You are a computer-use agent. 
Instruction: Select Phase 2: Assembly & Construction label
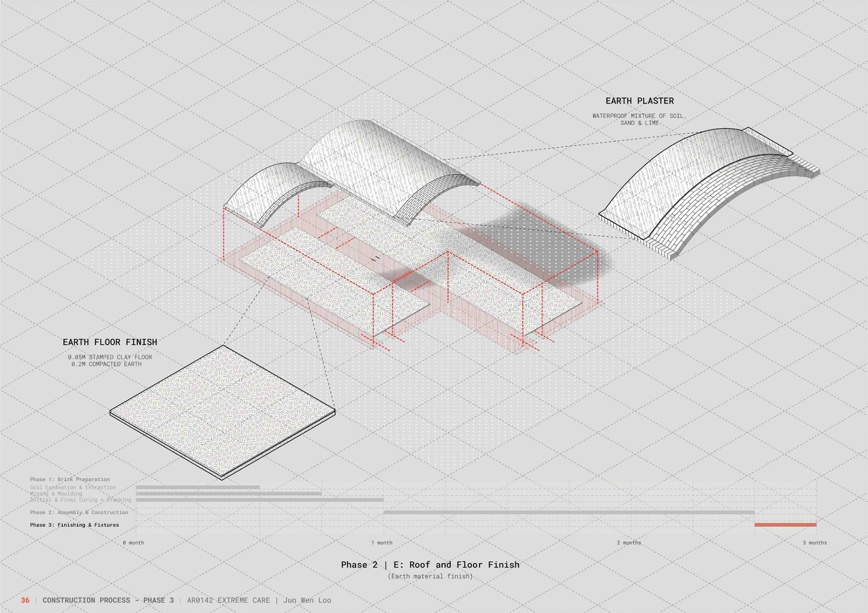click(79, 512)
